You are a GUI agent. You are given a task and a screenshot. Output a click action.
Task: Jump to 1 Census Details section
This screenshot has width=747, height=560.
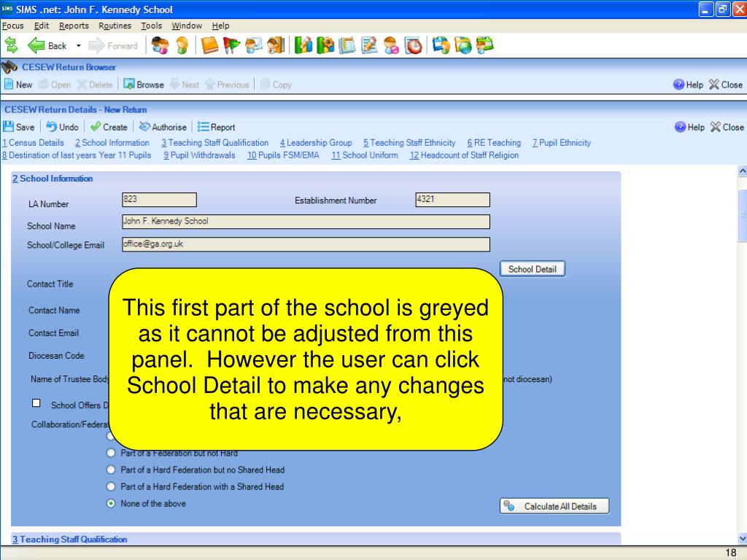(33, 143)
